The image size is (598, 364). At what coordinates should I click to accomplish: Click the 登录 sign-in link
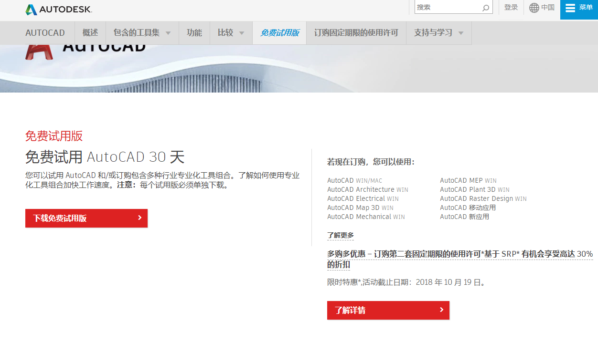pos(511,7)
